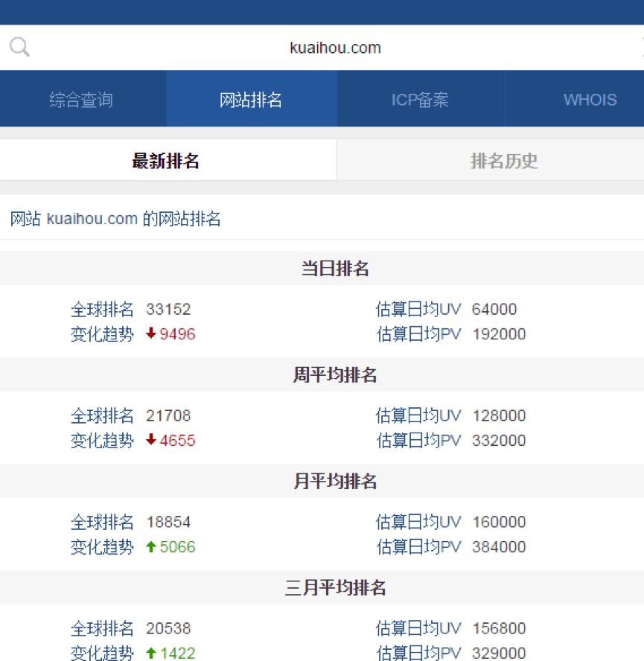Select monthly UV value 160000
The image size is (644, 661).
pos(499,522)
